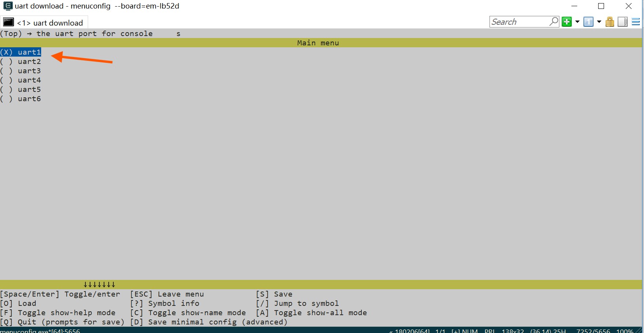Image resolution: width=644 pixels, height=333 pixels.
Task: Click the NUM indicator in status bar
Action: pos(469,331)
